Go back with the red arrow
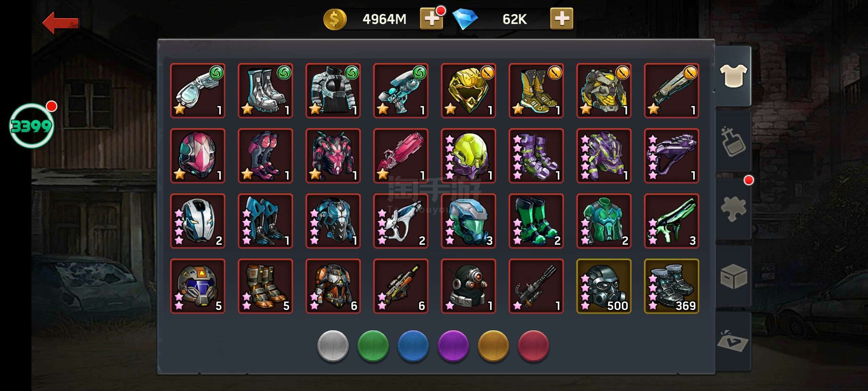Screen dimensions: 868x391 [x=60, y=22]
